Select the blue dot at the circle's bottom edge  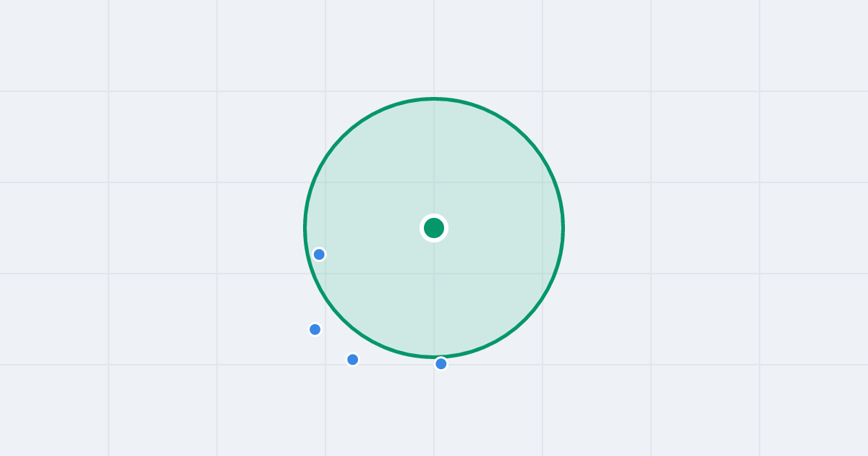point(441,363)
